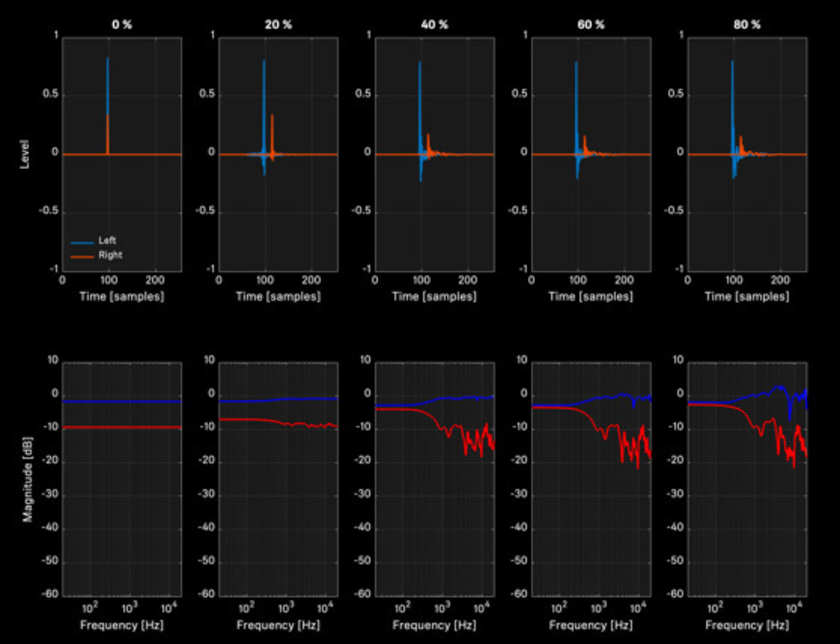Click "Frequency [Hz]" label under 20 % magnitude plot
Viewport: 840px width, 644px height.
[x=278, y=625]
